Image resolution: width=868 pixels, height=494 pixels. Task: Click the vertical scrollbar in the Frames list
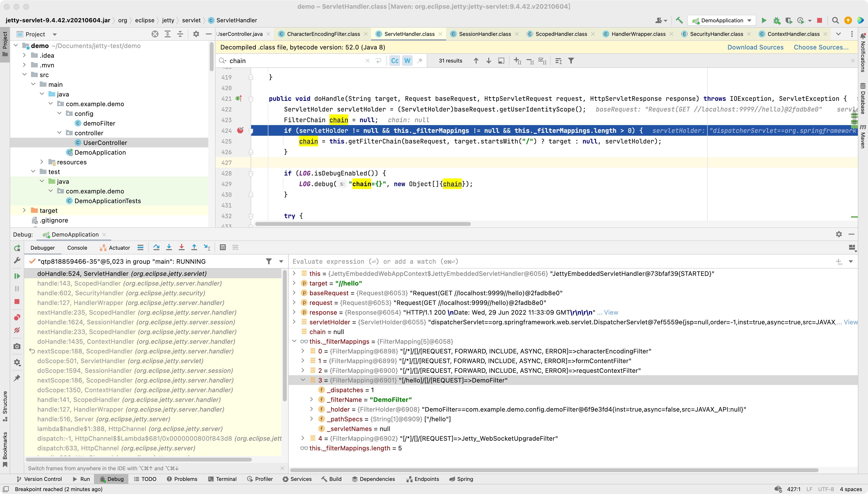(285, 335)
